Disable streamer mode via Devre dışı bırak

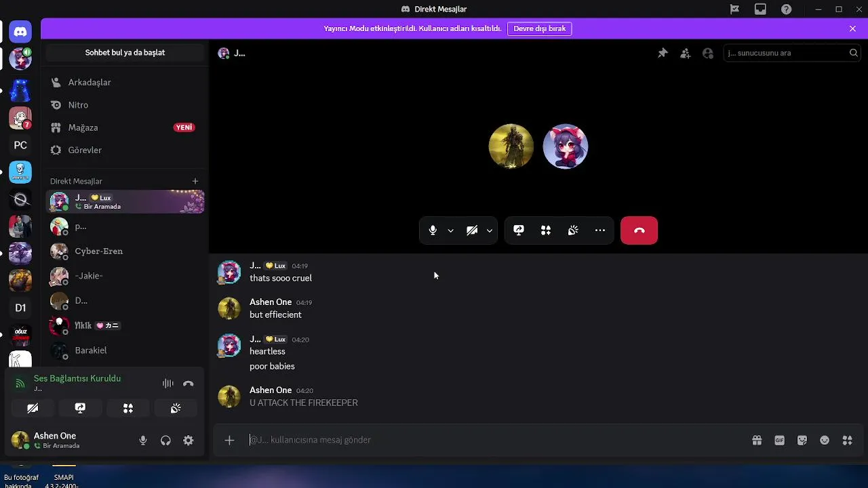[540, 28]
